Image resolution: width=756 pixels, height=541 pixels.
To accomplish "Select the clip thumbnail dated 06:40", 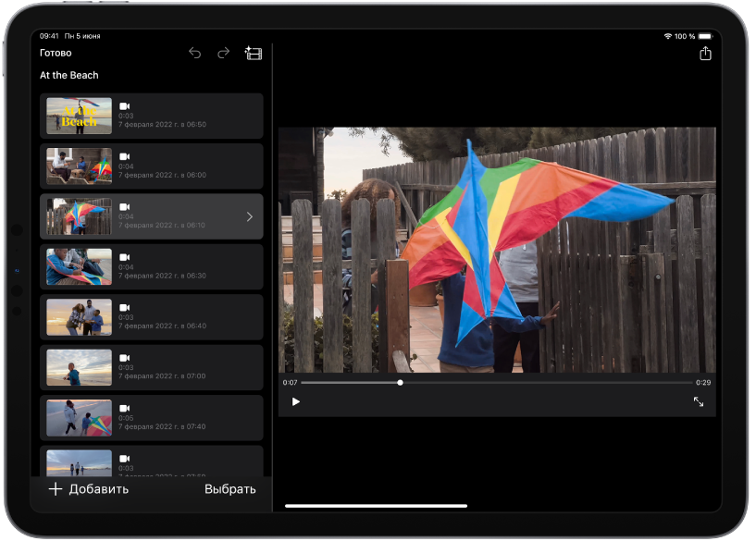I will point(79,317).
